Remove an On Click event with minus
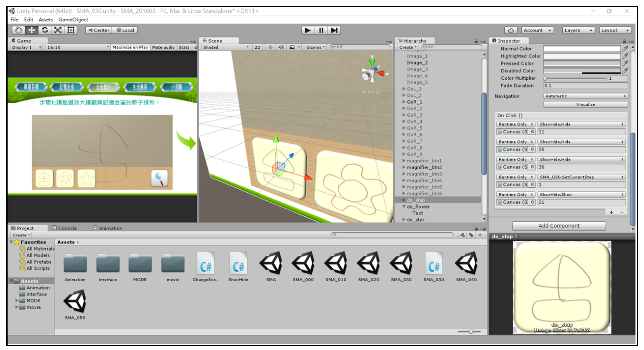The width and height of the screenshot is (644, 350). point(622,212)
